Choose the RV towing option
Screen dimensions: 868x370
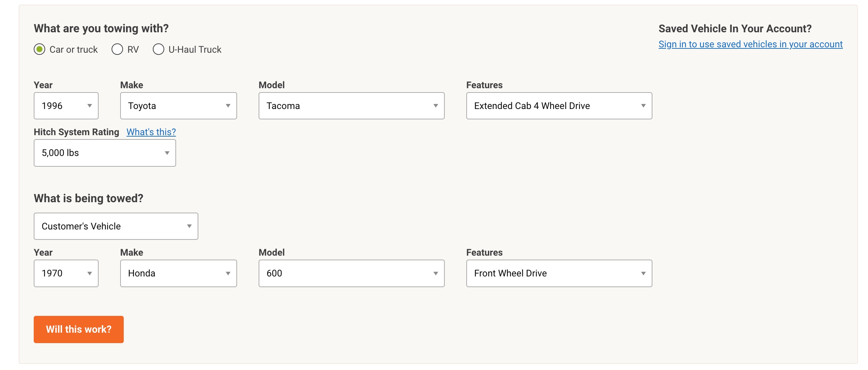117,49
